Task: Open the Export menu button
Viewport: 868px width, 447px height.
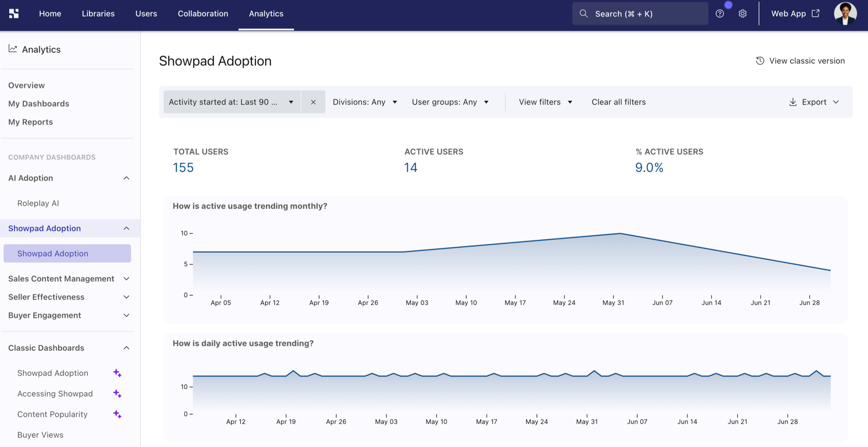Action: click(814, 102)
